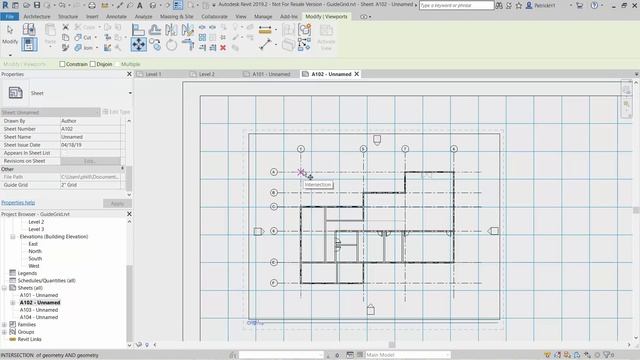Activate the Move tool in ribbon
The image size is (640, 360).
coord(139,44)
